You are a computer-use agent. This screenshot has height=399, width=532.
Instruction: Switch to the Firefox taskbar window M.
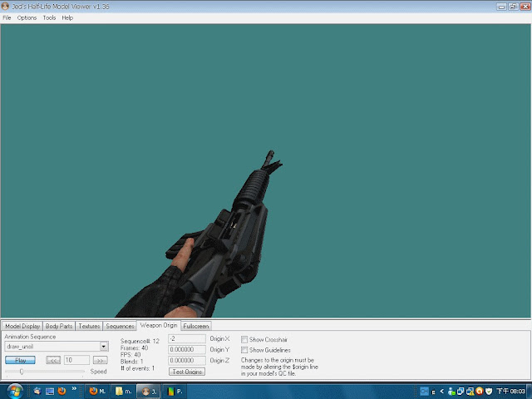pos(97,392)
